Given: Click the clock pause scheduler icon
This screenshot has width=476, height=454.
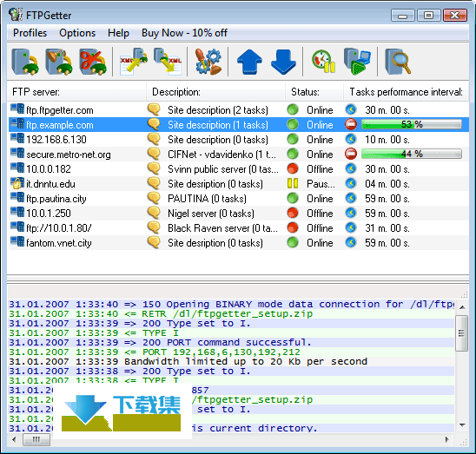Looking at the screenshot, I should point(324,62).
